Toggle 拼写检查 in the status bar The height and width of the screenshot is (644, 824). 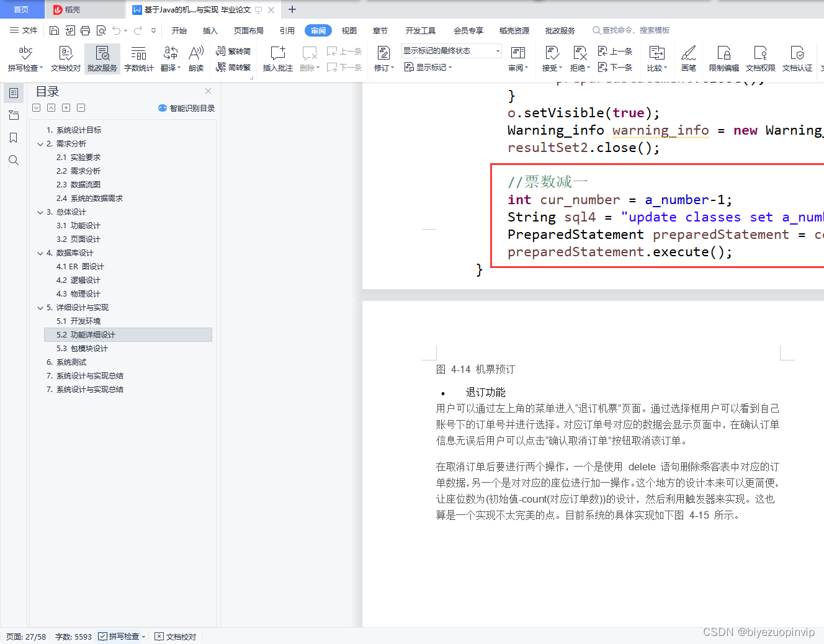121,636
